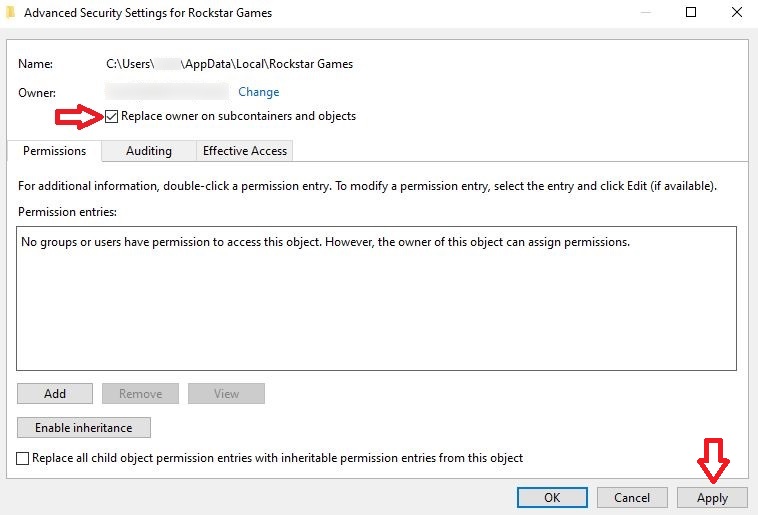Click the Change owner link
Viewport: 758px width, 515px height.
258,92
